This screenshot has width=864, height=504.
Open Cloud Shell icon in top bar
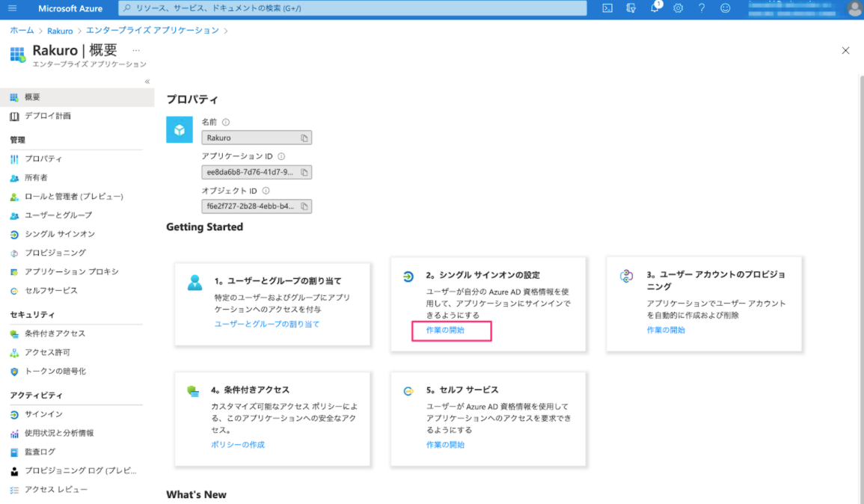point(607,8)
